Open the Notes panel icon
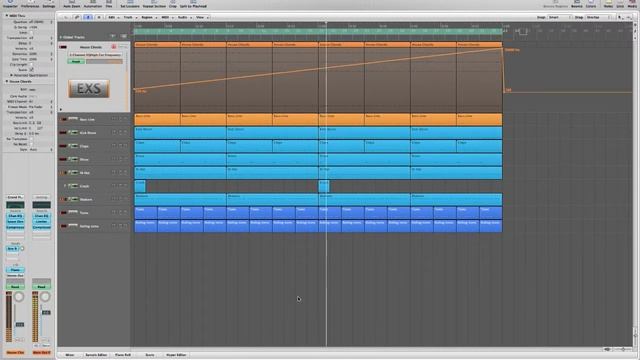The width and height of the screenshot is (640, 360). coord(608,4)
